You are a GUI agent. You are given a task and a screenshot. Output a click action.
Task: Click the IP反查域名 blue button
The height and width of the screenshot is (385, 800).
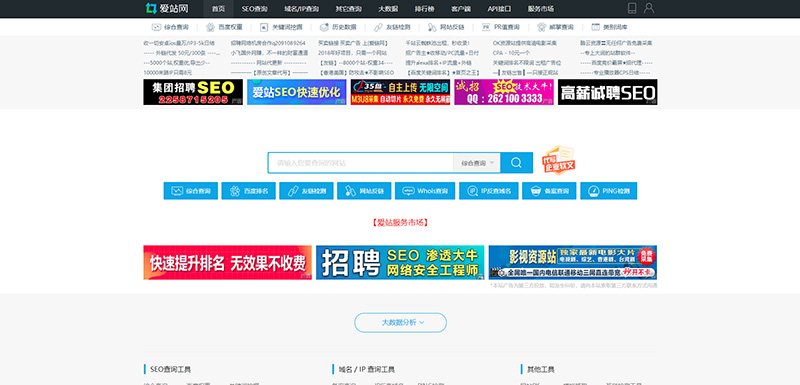[489, 191]
